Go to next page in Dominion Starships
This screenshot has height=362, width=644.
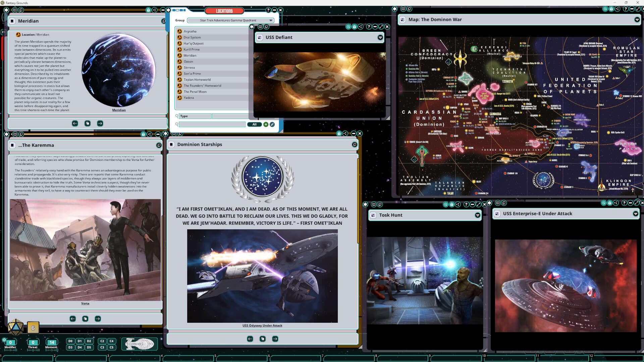tap(275, 339)
